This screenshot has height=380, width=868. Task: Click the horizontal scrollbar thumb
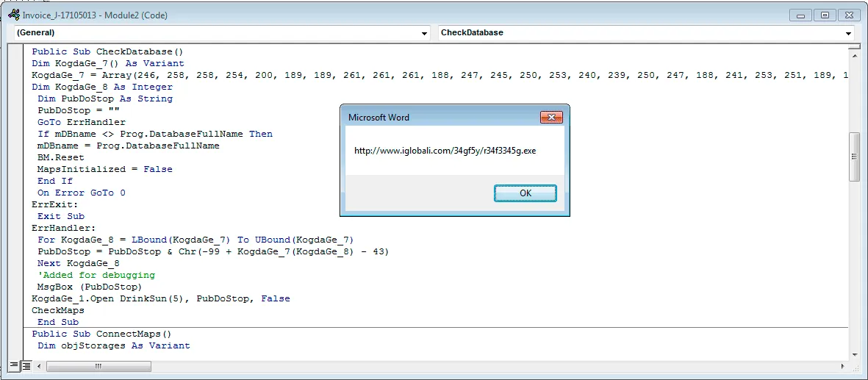pos(98,366)
